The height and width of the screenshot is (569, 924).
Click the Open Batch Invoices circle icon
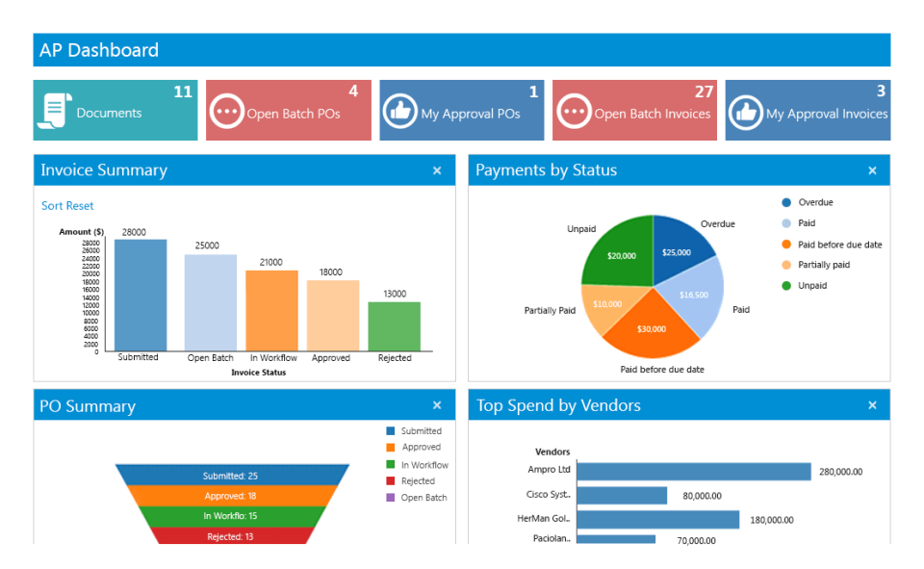pos(573,110)
